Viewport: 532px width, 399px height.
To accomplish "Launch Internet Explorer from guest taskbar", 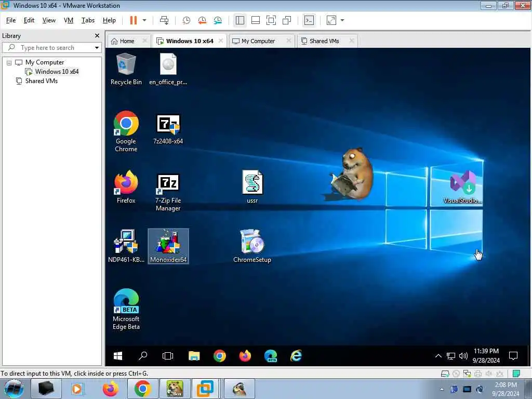I will (x=296, y=356).
